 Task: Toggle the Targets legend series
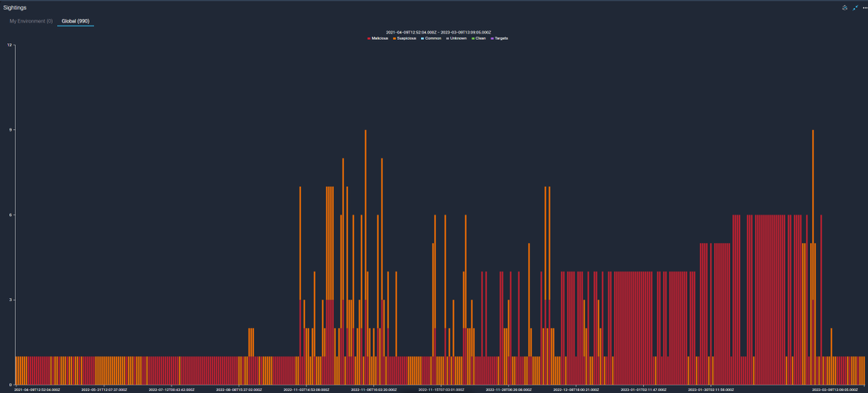(499, 38)
